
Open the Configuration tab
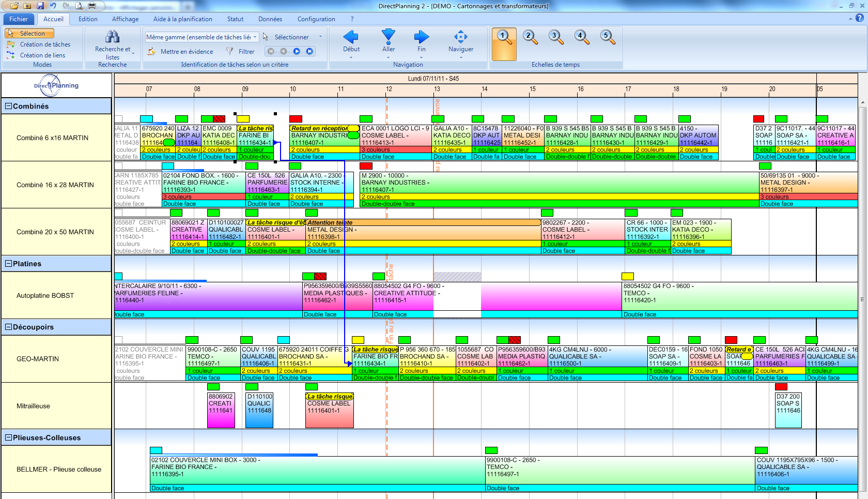(316, 19)
